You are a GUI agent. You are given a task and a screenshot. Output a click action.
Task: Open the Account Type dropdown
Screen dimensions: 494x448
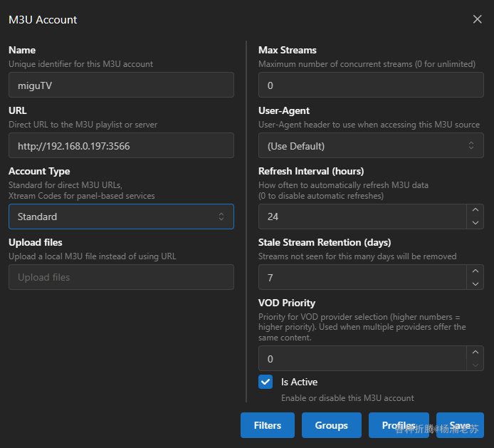tap(121, 217)
